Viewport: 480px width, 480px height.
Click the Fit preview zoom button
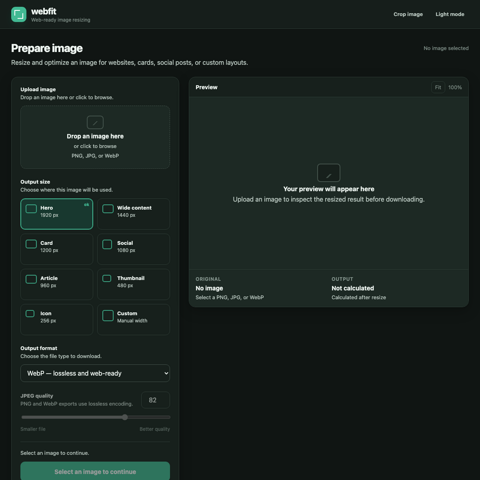coord(438,87)
